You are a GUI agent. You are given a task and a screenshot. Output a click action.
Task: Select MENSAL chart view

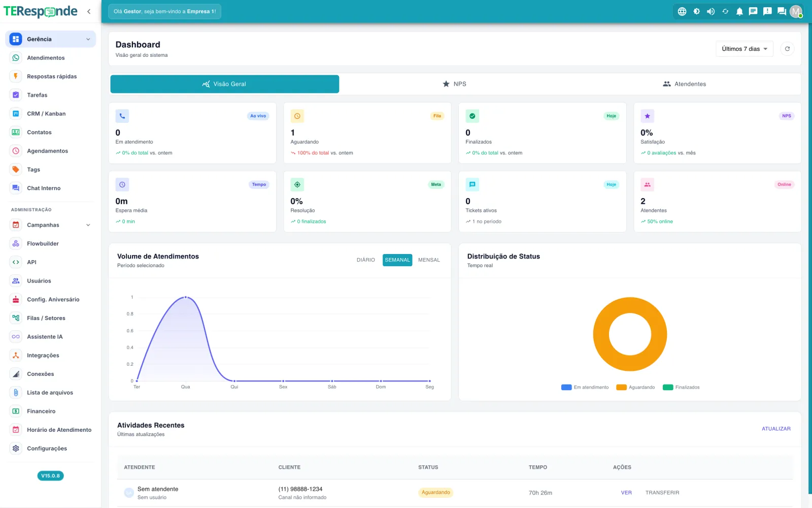coord(429,260)
